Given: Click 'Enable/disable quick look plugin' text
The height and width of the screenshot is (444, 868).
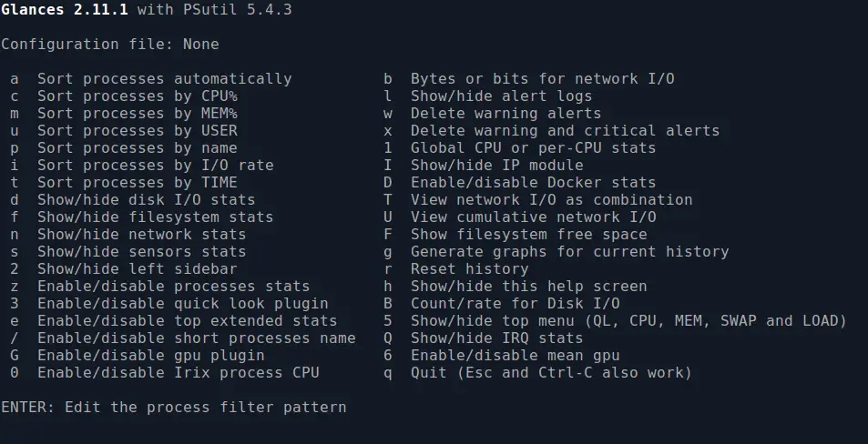Looking at the screenshot, I should 183,304.
